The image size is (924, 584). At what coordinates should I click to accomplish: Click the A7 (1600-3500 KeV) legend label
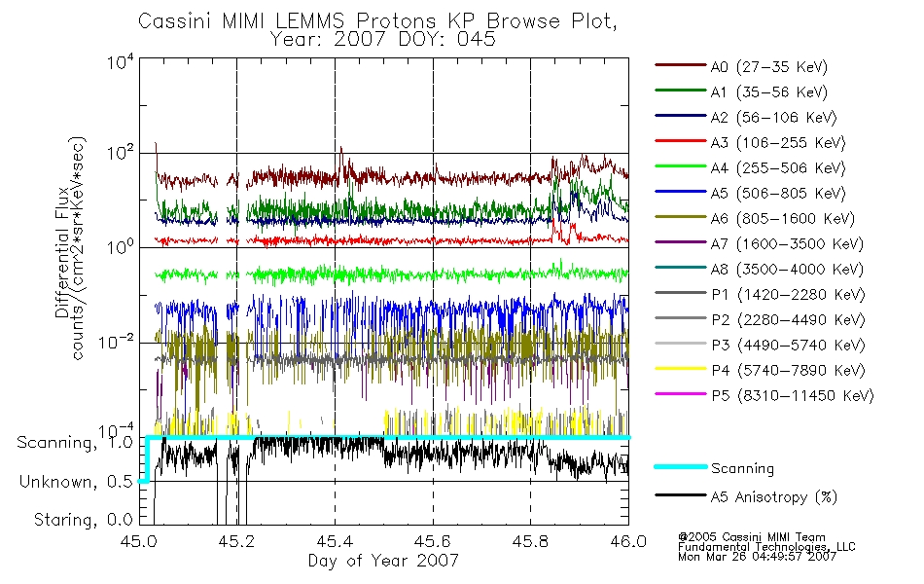click(x=787, y=244)
